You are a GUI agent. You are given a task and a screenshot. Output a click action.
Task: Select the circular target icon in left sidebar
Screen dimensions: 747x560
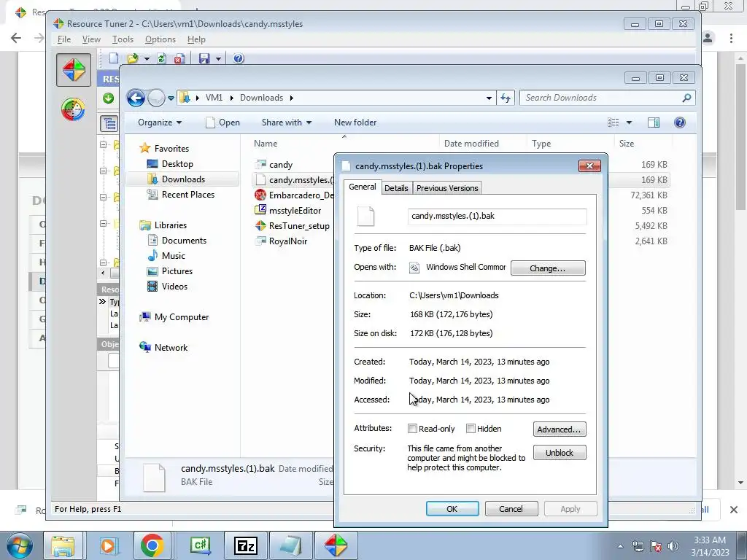point(74,109)
